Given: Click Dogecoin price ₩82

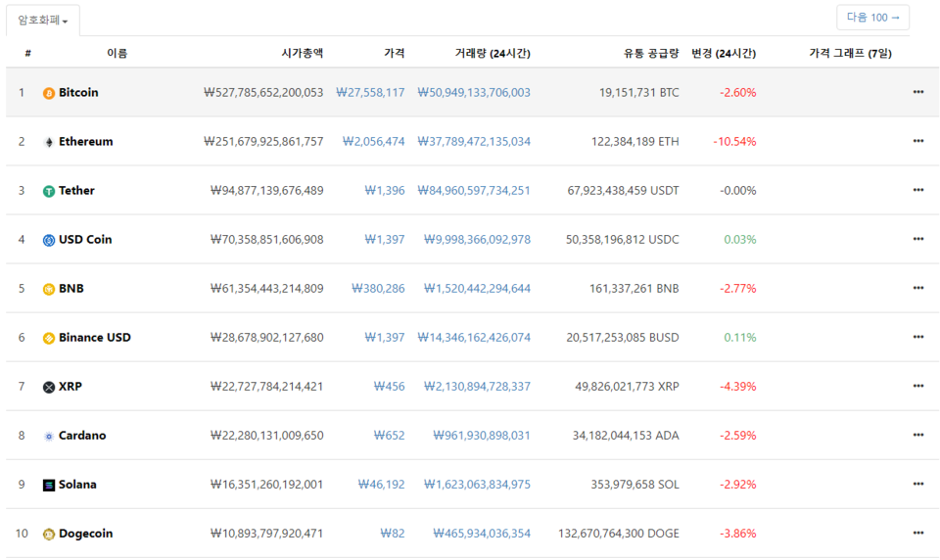Looking at the screenshot, I should pos(393,534).
